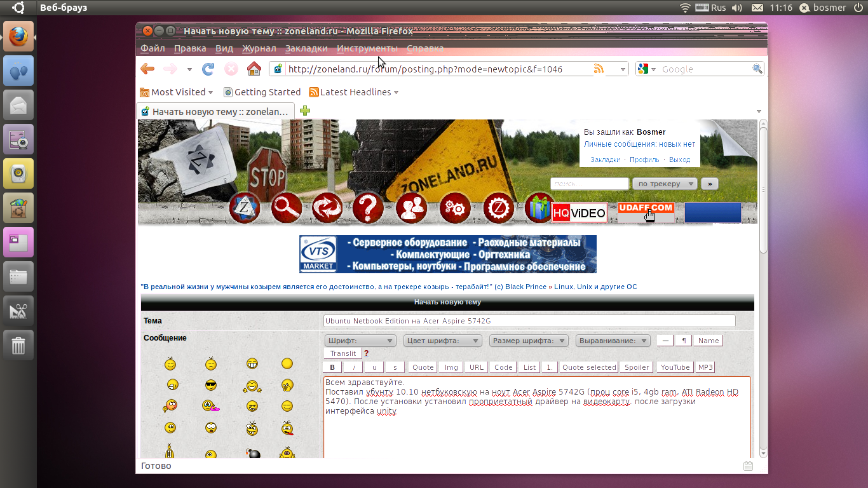The width and height of the screenshot is (868, 488).
Task: Open the gears settings icon
Action: [455, 208]
